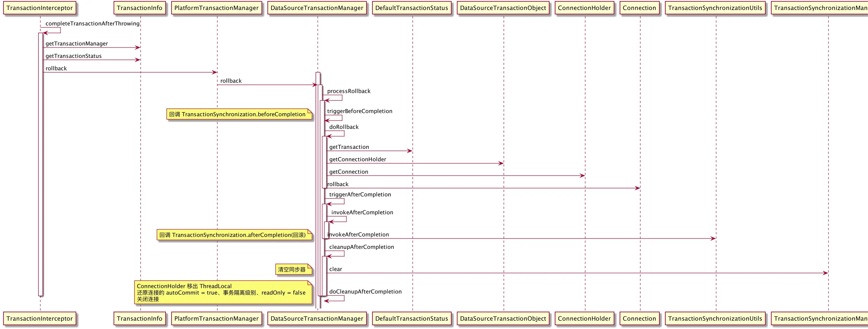This screenshot has height=329, width=868.
Task: Click the top DataSourceTransactionManager participant box
Action: 317,8
